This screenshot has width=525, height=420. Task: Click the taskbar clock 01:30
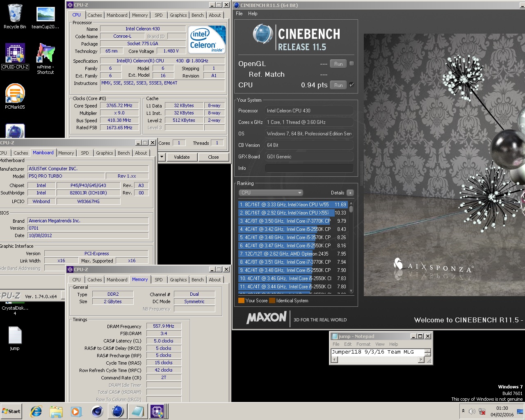tap(502, 408)
